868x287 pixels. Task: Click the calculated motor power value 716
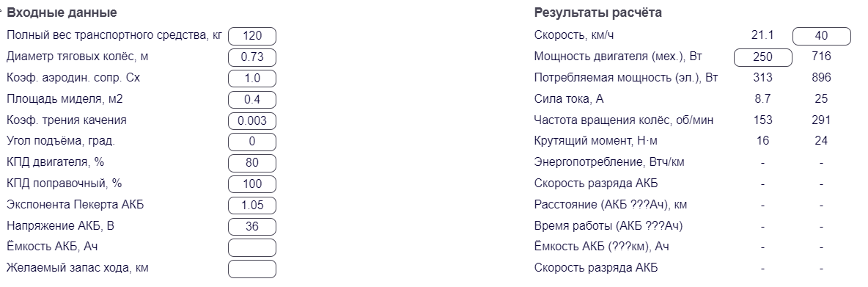click(x=822, y=56)
